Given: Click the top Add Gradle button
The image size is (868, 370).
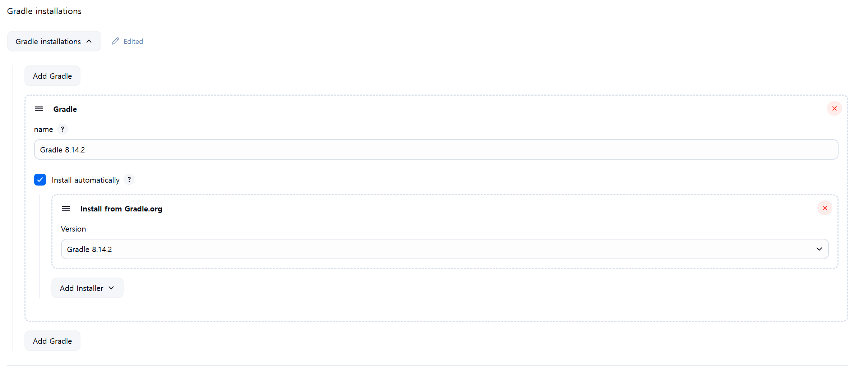Looking at the screenshot, I should (52, 76).
